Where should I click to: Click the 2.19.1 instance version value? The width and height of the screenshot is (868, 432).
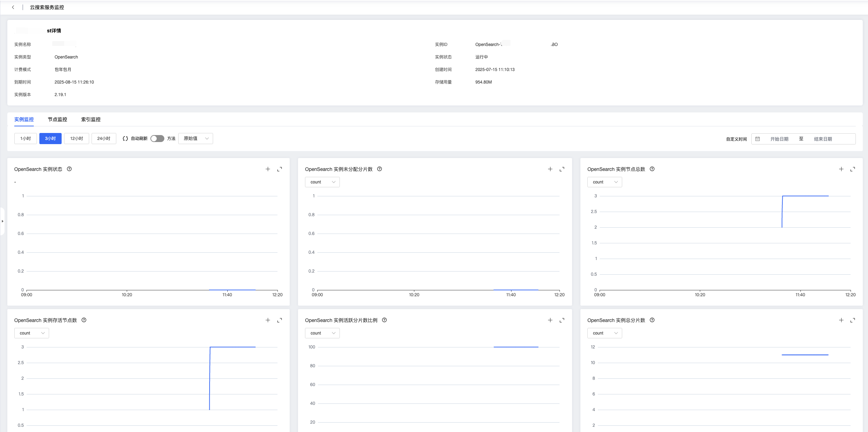(x=60, y=95)
